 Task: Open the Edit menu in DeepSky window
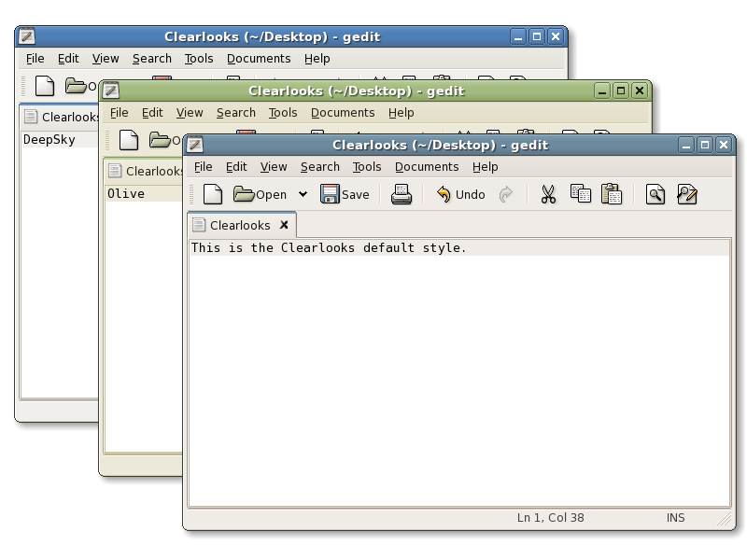(x=68, y=58)
